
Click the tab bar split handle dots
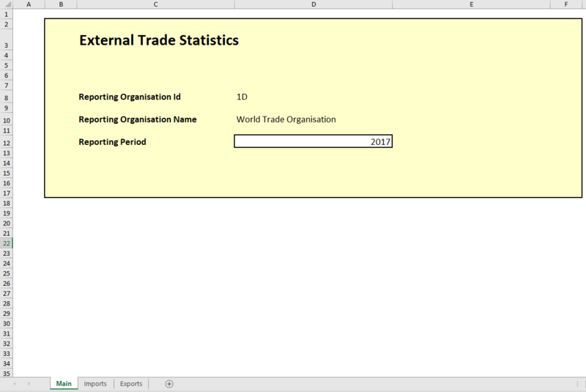(577, 384)
